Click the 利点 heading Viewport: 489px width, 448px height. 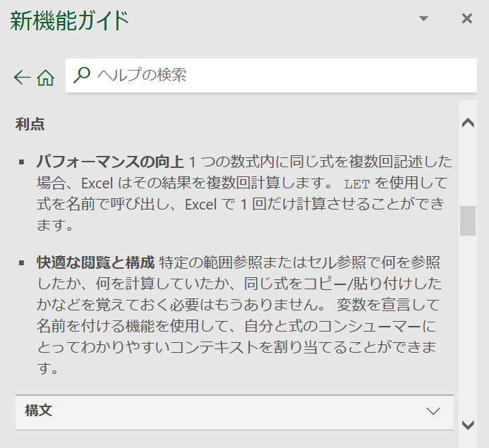[30, 124]
